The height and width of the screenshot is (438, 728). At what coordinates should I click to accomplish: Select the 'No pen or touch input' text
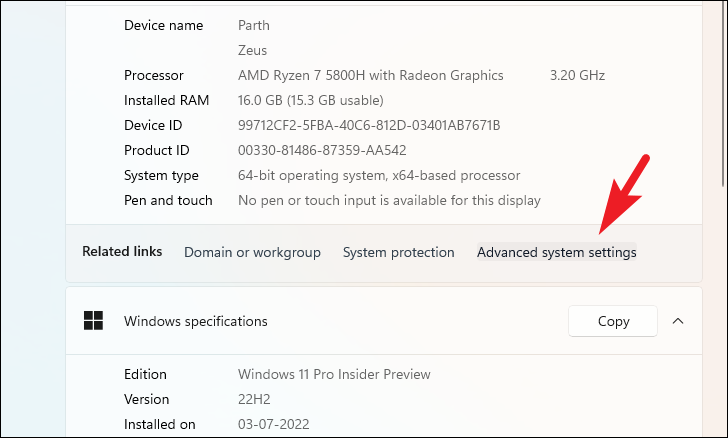[389, 201]
